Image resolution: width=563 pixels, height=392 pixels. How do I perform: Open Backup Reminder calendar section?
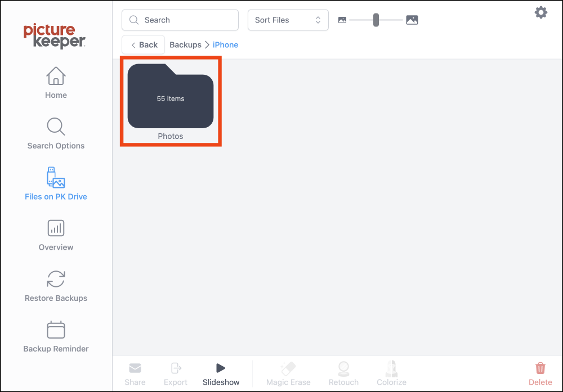coord(56,337)
